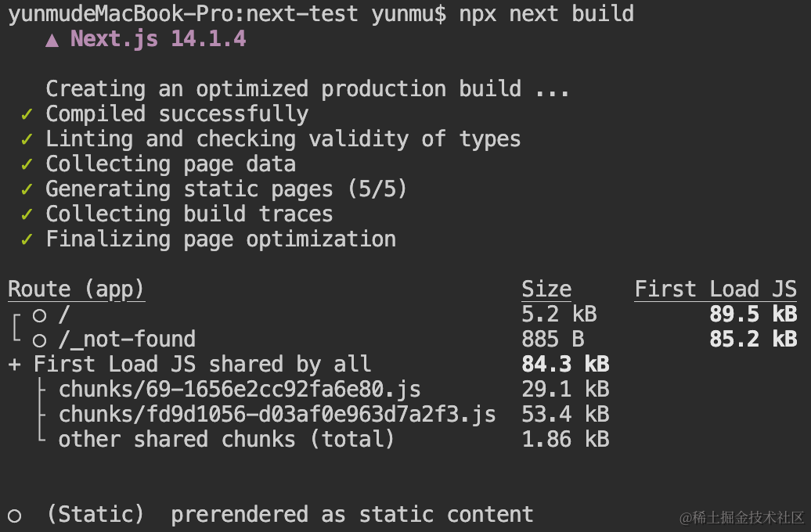Click other shared chunks (total) entry
The image size is (811, 532).
(x=226, y=440)
